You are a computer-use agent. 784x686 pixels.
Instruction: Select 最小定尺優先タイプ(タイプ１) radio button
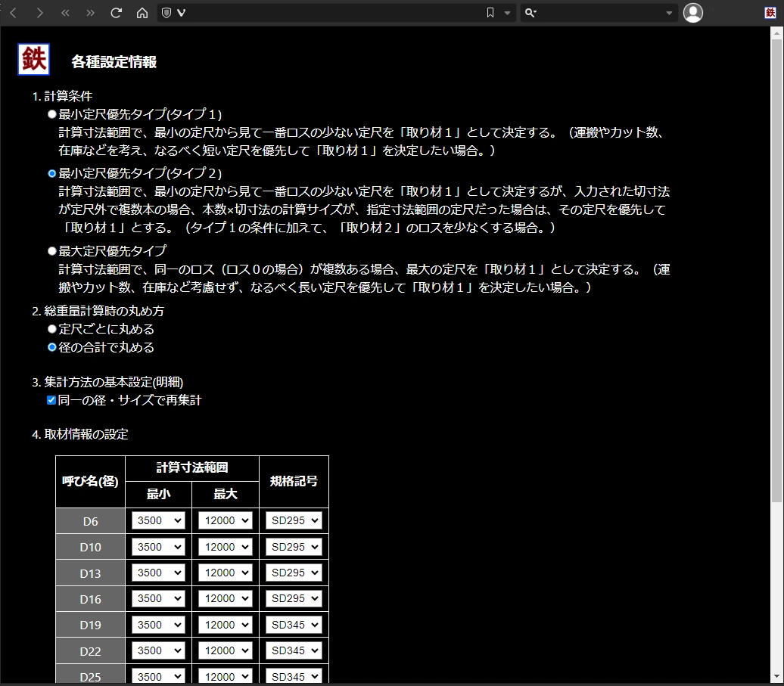point(52,114)
